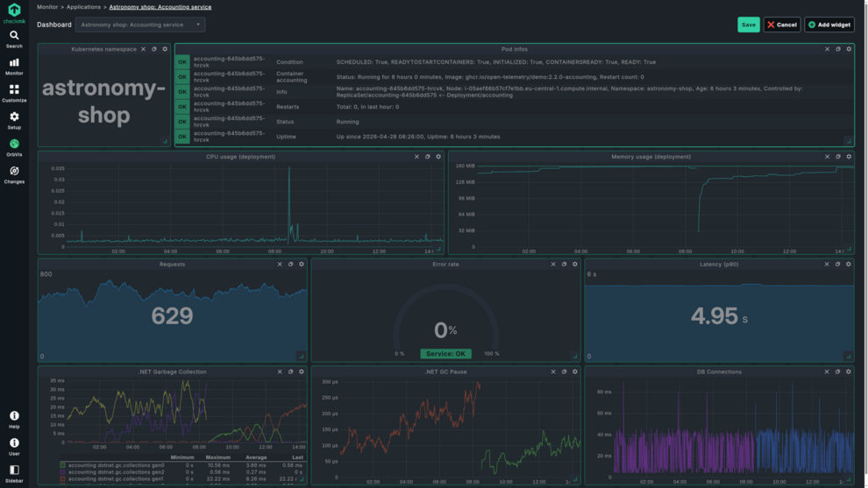Open Error rate widget settings
The width and height of the screenshot is (868, 488).
[574, 265]
